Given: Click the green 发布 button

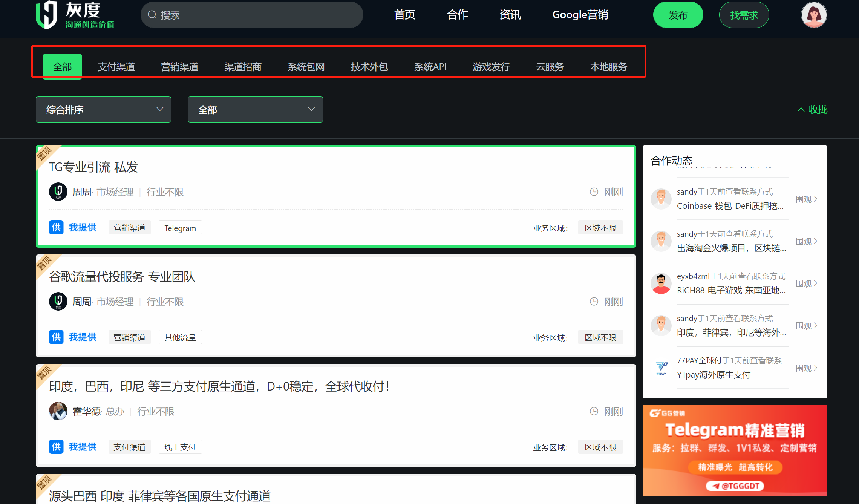Looking at the screenshot, I should tap(678, 15).
